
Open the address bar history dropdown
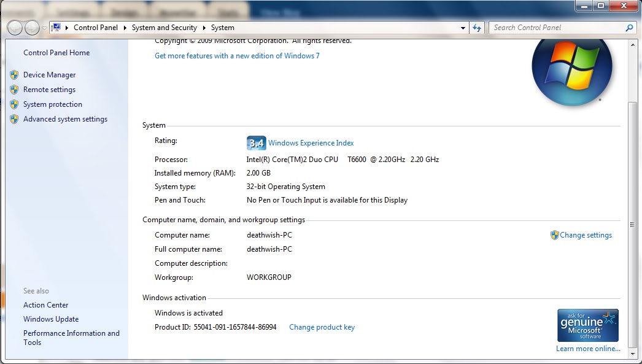click(463, 28)
